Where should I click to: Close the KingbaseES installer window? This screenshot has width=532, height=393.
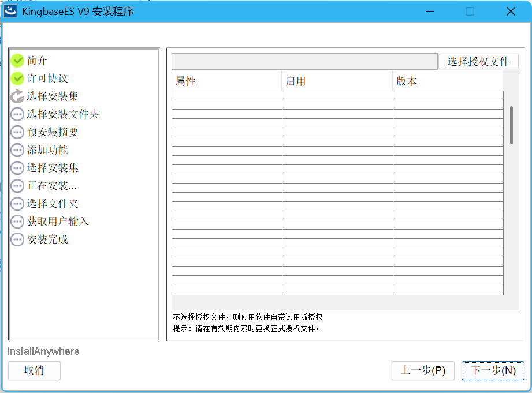(511, 11)
